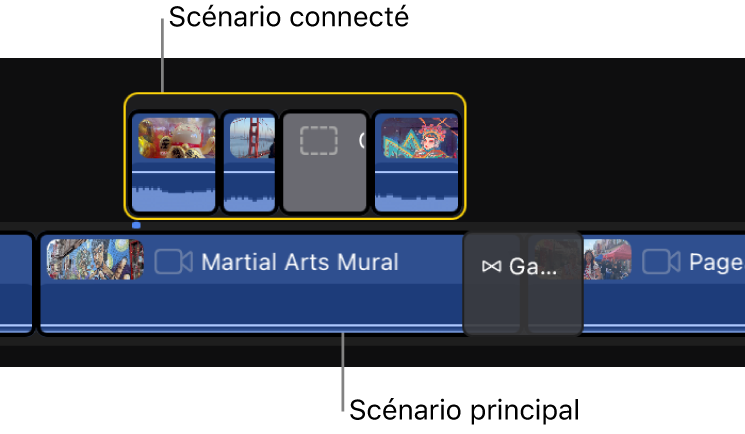
Task: Click the Martial Arts Mural clip name
Action: coord(300,262)
